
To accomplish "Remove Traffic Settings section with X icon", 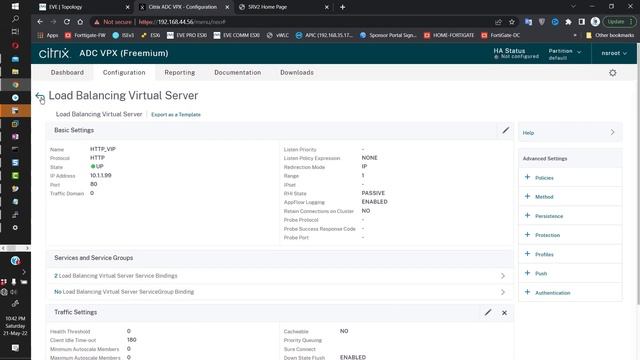I will pos(504,313).
